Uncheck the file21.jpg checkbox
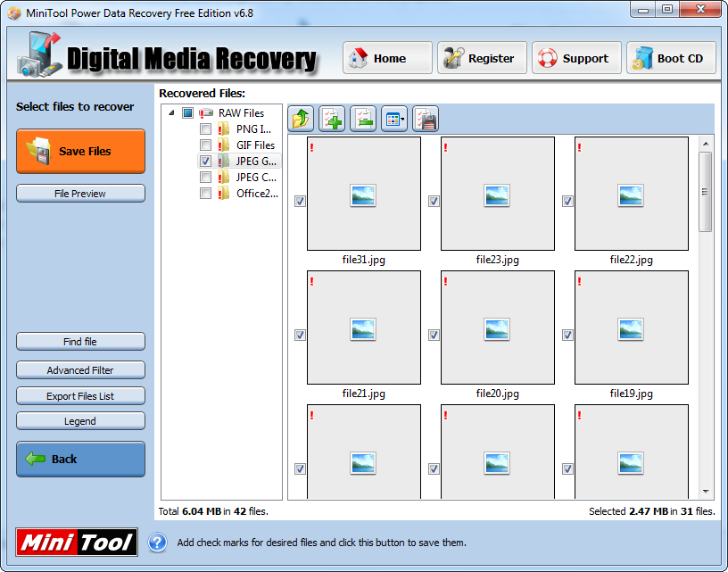 pos(300,335)
